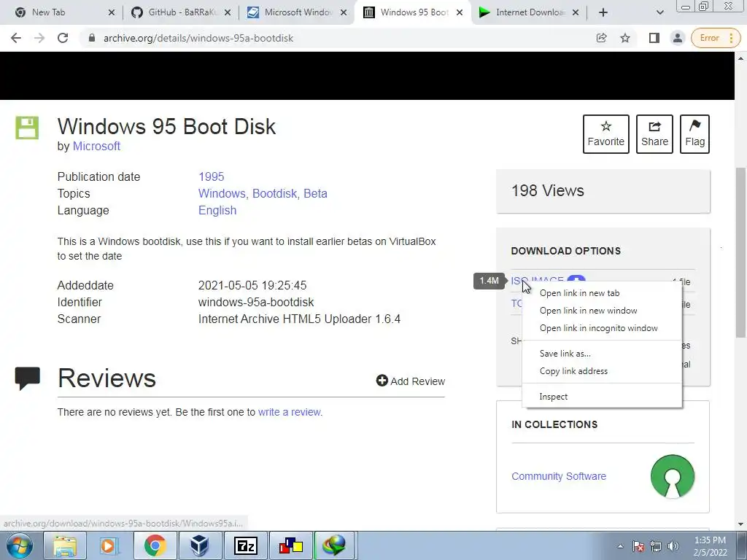Go back using the browser back arrow
Viewport: 747px width, 560px height.
[x=16, y=38]
